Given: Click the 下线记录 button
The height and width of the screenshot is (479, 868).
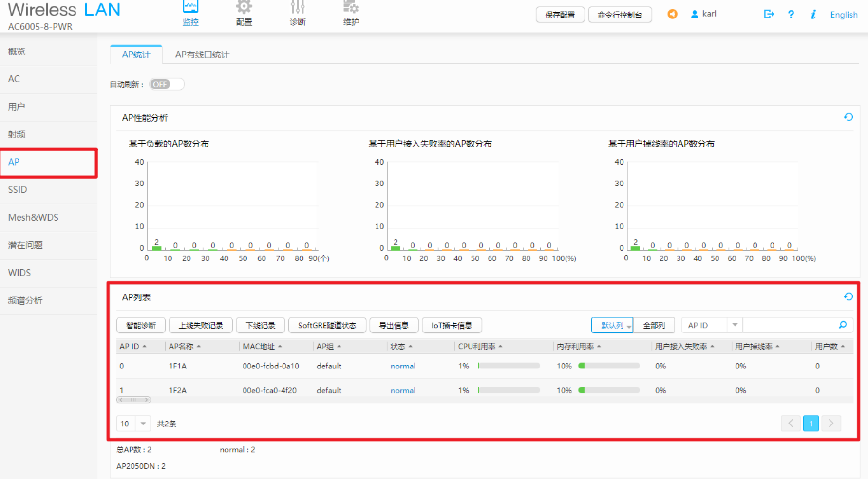Looking at the screenshot, I should (261, 325).
